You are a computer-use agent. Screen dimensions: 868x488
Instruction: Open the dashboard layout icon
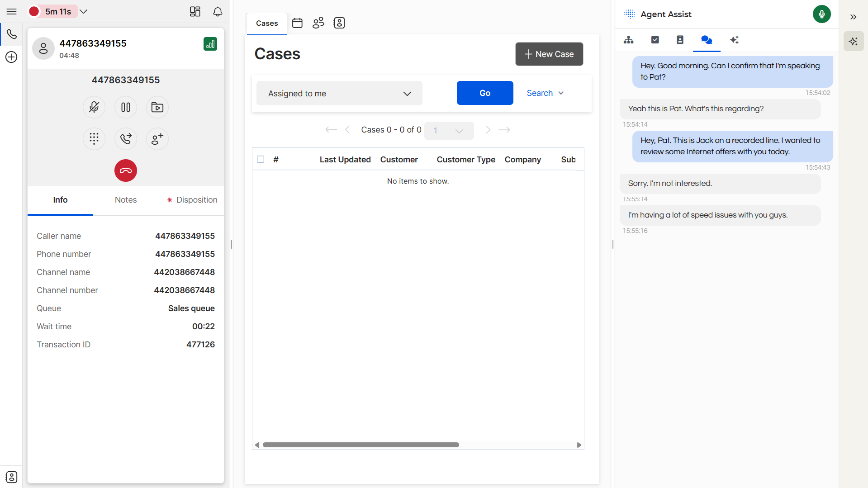click(x=195, y=11)
